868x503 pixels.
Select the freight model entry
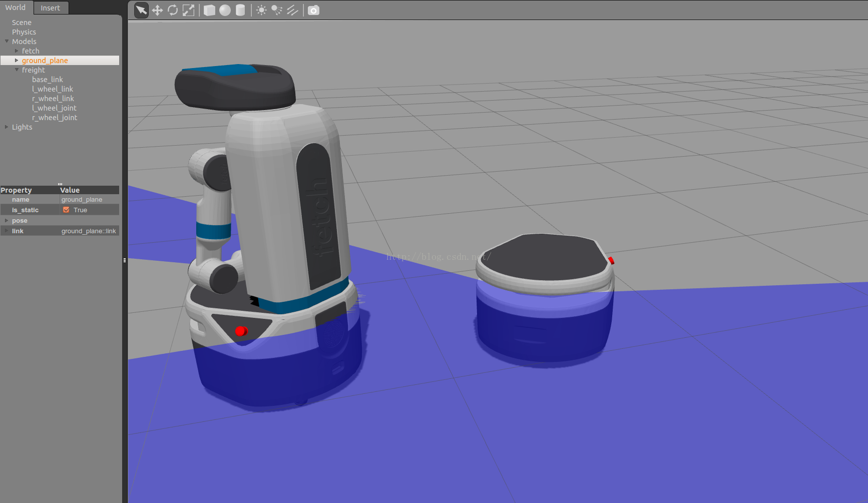[x=34, y=70]
